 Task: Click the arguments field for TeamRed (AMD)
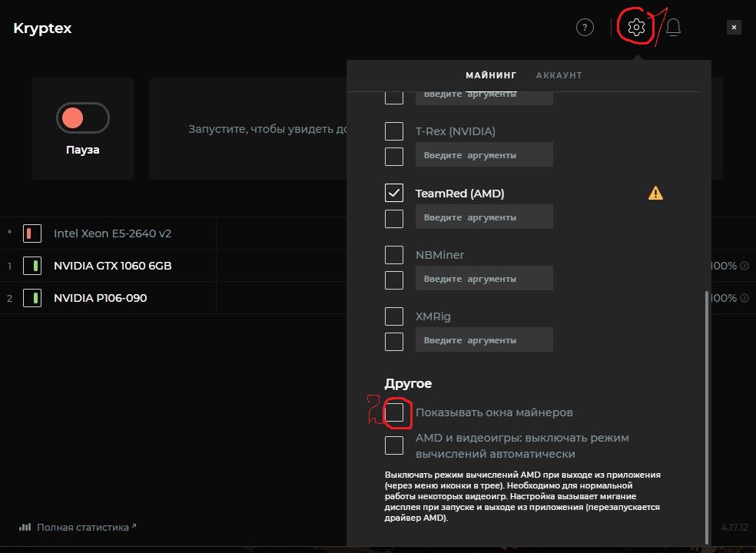point(484,217)
